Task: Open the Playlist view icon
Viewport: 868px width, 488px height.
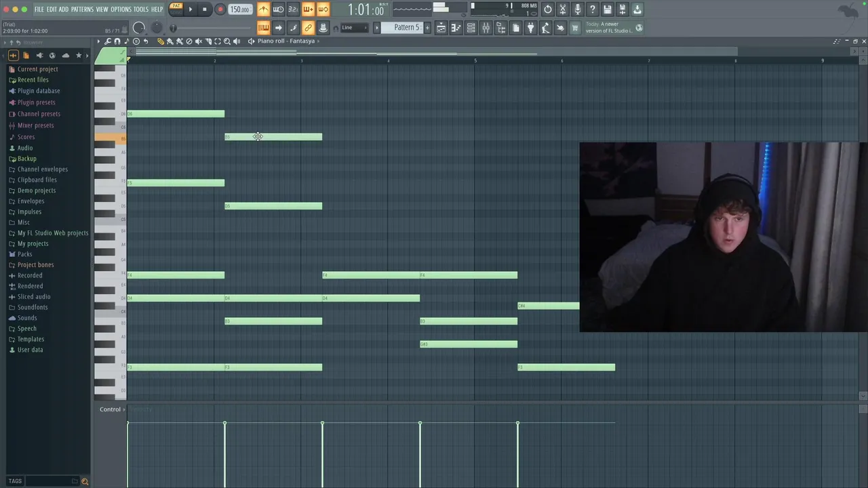Action: coord(441,28)
